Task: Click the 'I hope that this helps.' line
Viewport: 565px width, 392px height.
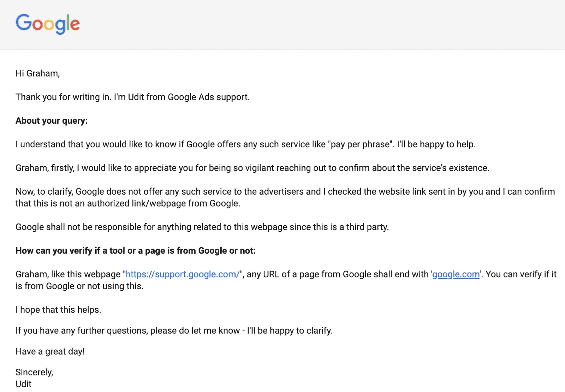Action: 58,310
